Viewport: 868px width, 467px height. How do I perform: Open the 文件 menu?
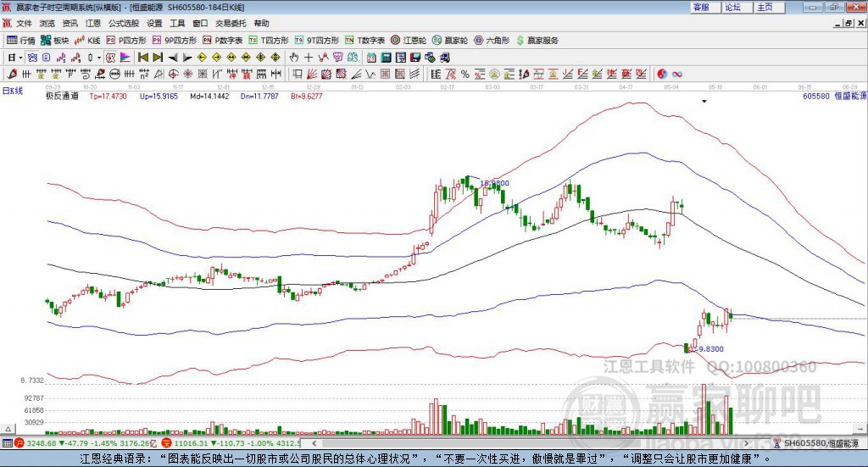point(24,23)
